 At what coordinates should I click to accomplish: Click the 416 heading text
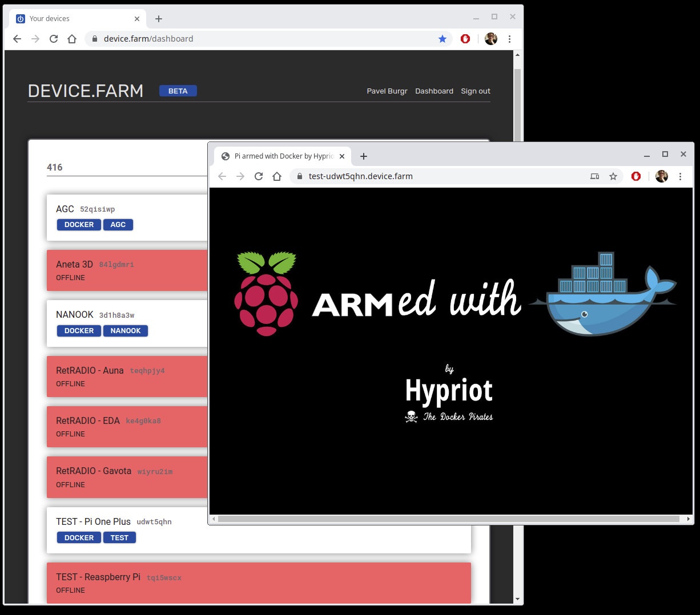[x=55, y=167]
